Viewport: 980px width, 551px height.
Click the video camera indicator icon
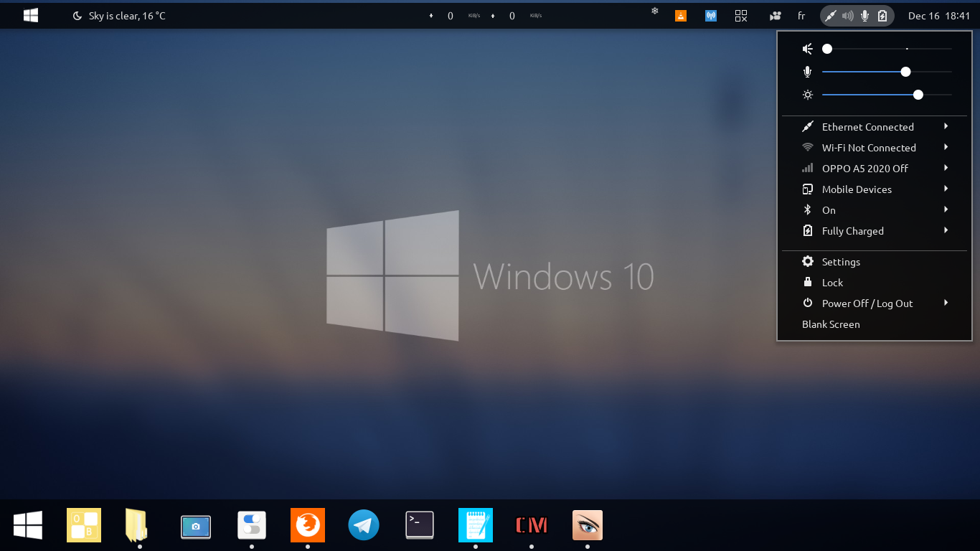click(x=775, y=16)
